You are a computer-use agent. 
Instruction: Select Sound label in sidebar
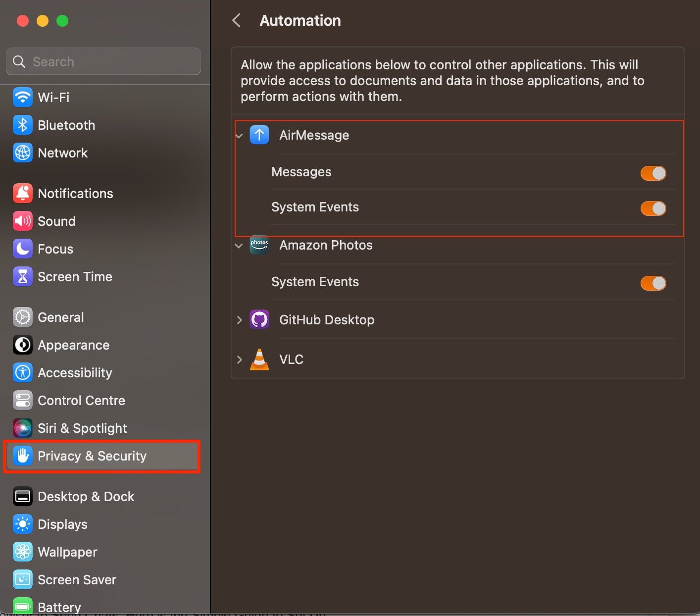[x=57, y=221]
